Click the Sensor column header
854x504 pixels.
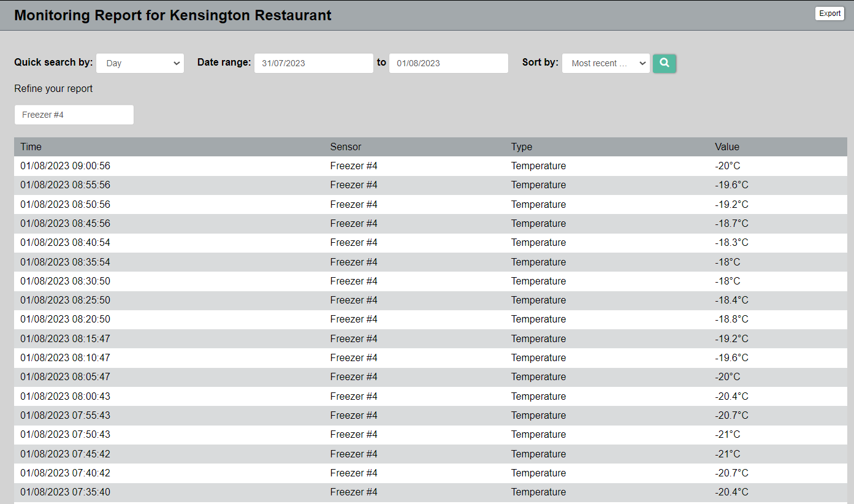tap(346, 147)
